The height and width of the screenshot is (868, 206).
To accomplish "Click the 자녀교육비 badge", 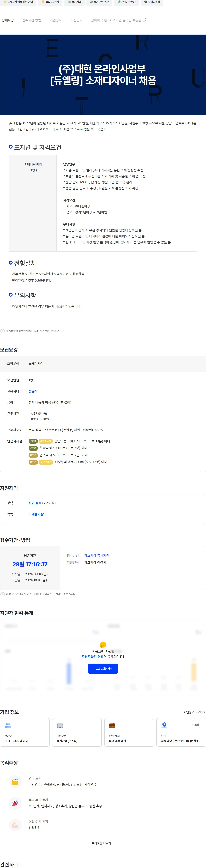I will pos(152,2).
